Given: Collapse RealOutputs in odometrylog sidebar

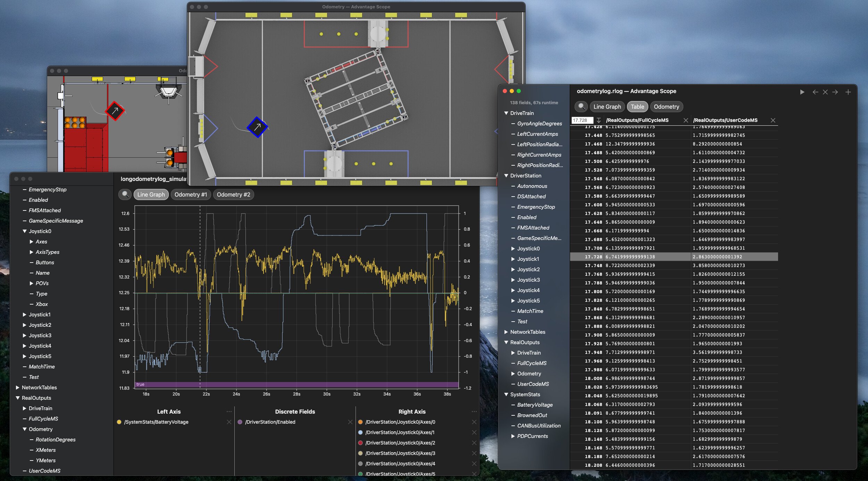Looking at the screenshot, I should (506, 342).
